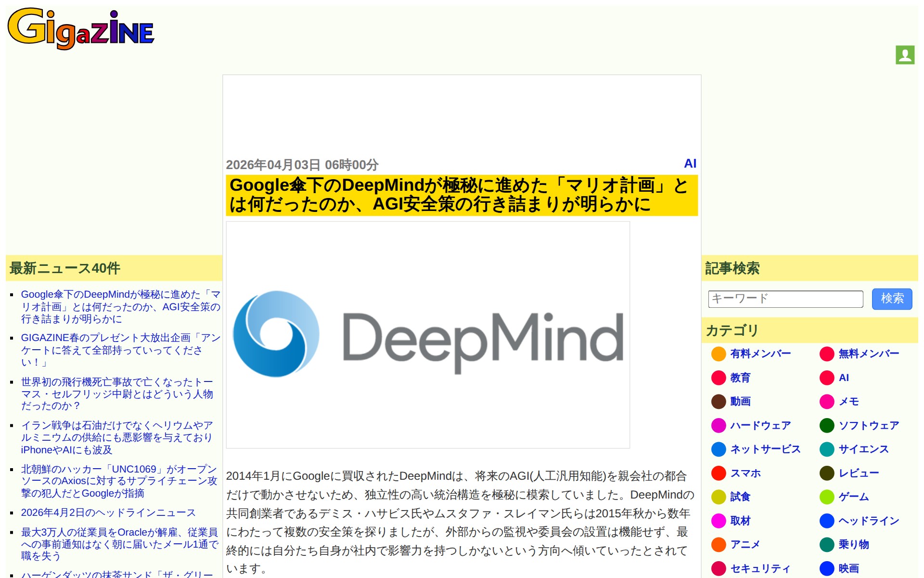Select the red スマホ category circle

click(719, 473)
